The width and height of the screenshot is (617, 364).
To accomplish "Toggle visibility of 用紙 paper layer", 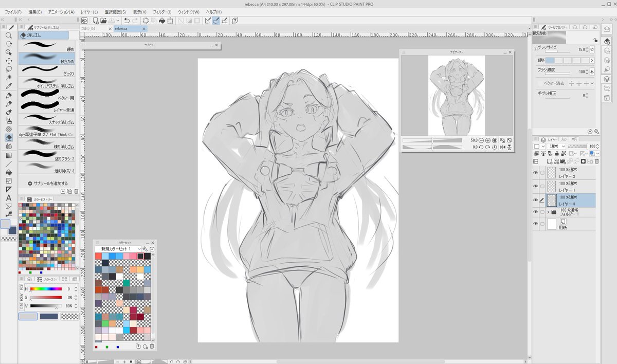I will 536,224.
